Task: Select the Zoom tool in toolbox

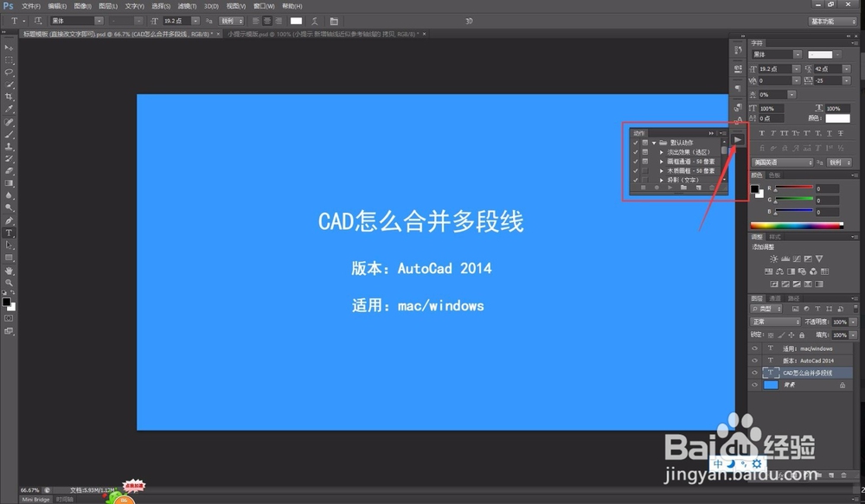Action: pyautogui.click(x=9, y=283)
